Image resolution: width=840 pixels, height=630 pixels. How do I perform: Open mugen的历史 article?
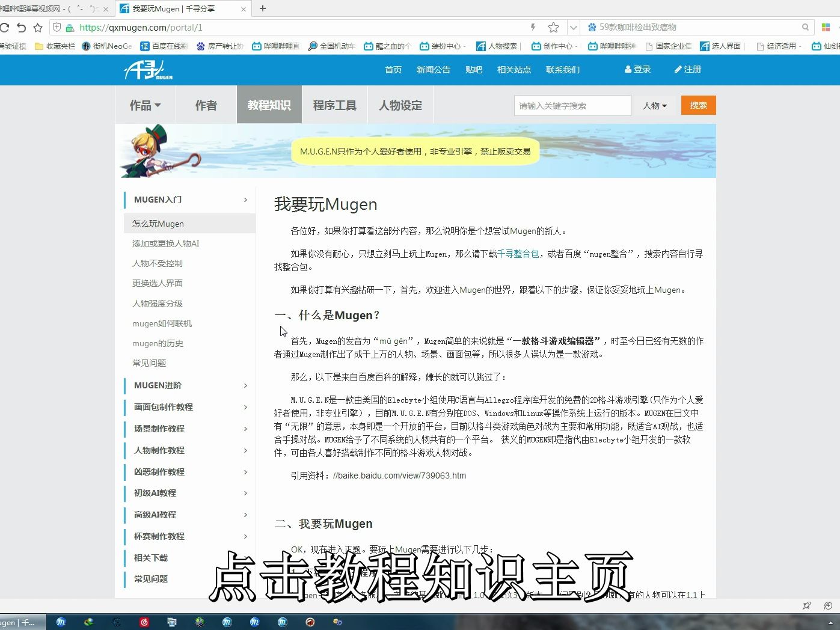(158, 343)
